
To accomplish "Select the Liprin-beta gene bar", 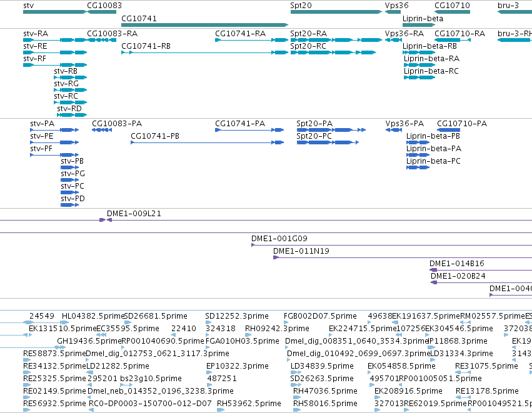I will click(x=419, y=25).
